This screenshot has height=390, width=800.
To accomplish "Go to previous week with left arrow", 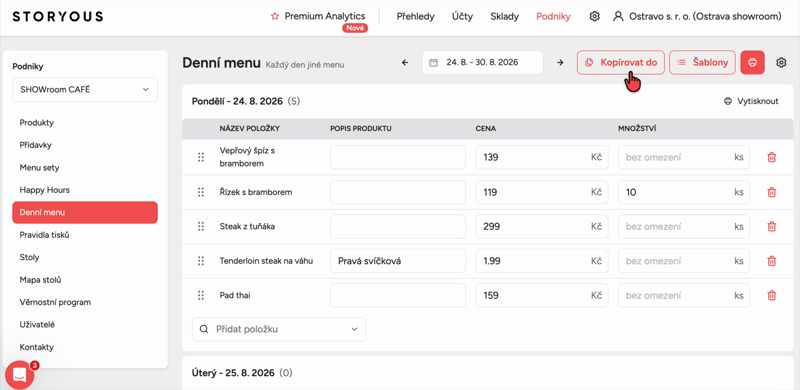I will [405, 63].
